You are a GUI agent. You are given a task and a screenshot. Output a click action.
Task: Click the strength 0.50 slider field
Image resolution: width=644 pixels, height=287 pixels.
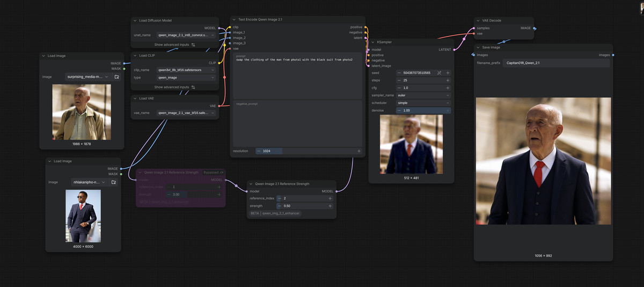pyautogui.click(x=304, y=206)
